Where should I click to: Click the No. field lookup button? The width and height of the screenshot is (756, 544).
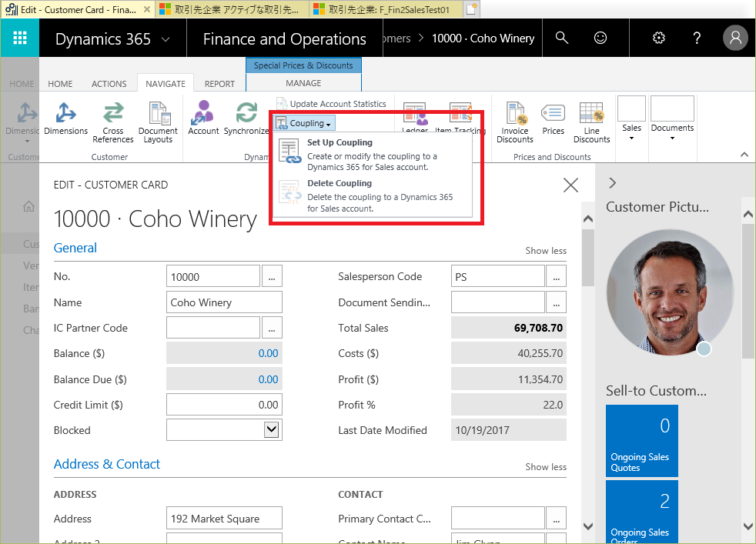pyautogui.click(x=272, y=276)
